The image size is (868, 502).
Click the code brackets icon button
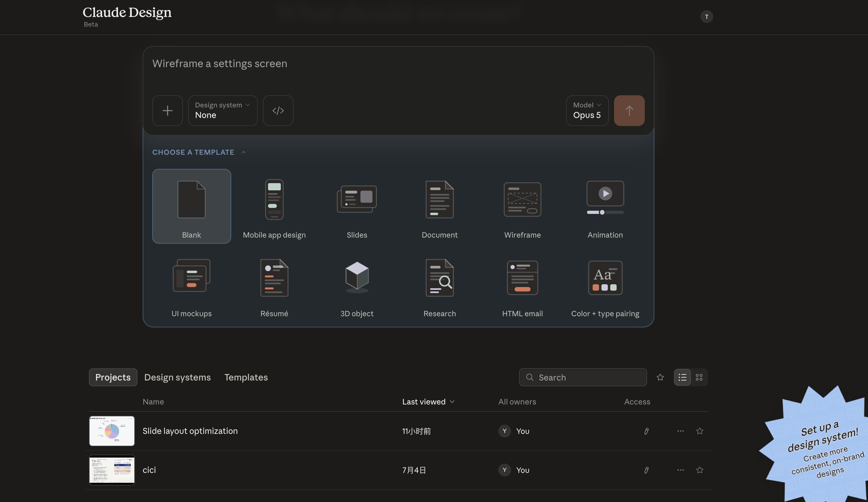278,111
